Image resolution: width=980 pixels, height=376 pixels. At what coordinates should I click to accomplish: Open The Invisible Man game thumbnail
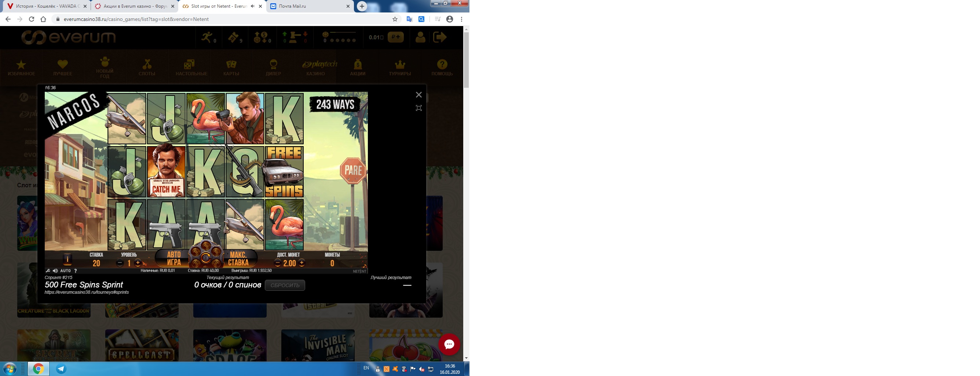pyautogui.click(x=318, y=345)
